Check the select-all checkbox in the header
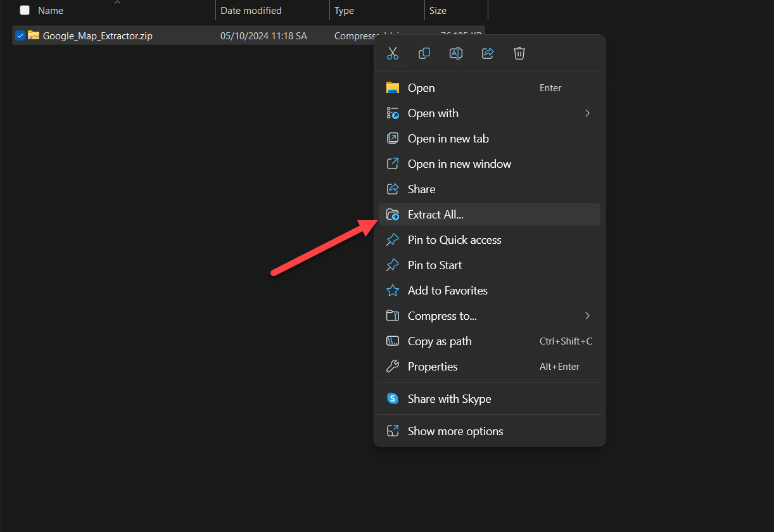 [x=24, y=10]
